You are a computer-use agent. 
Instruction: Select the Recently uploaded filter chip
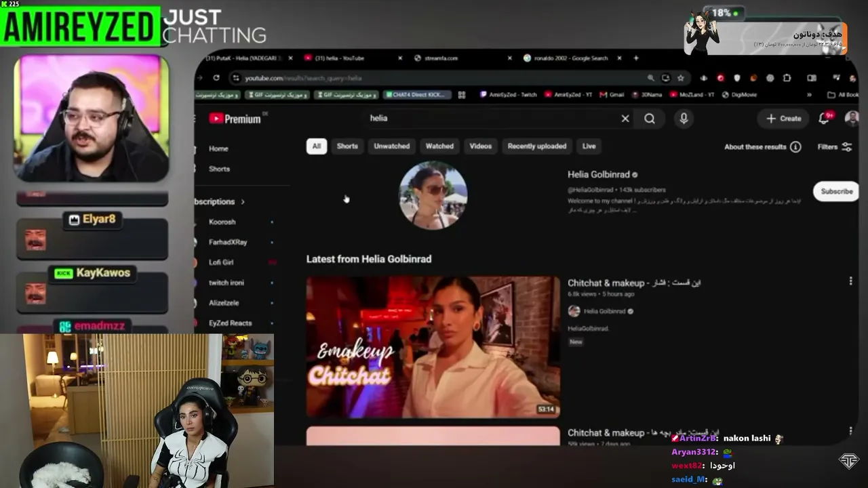click(x=537, y=146)
